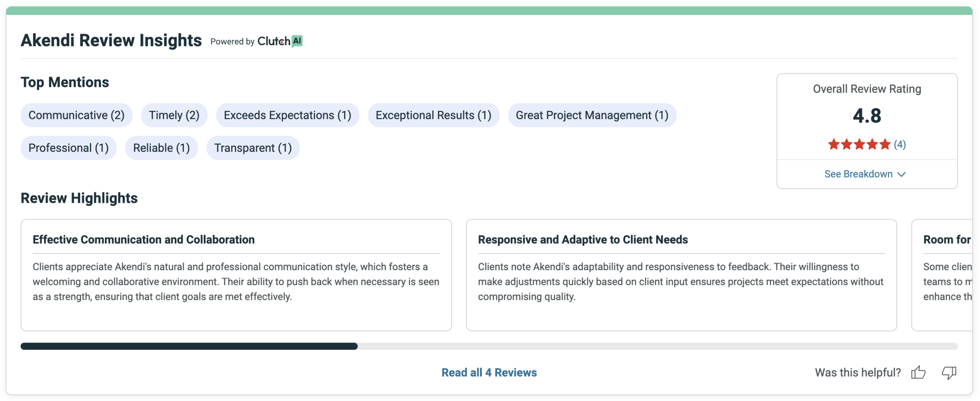Click the red star rating icons
The height and width of the screenshot is (401, 980).
(859, 144)
